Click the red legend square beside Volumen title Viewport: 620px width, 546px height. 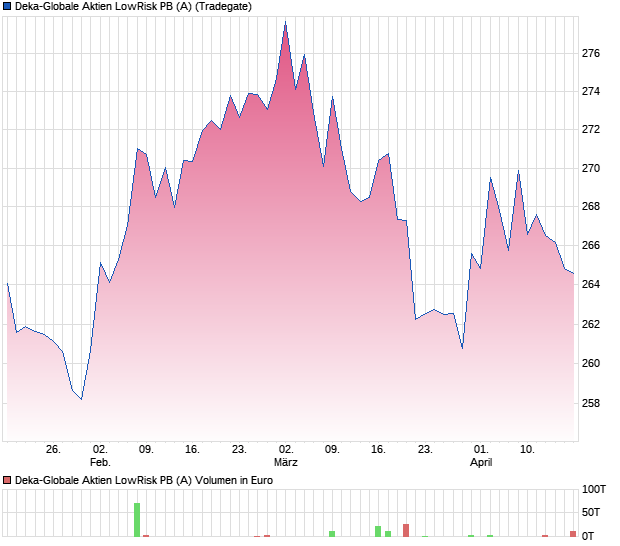coord(7,480)
